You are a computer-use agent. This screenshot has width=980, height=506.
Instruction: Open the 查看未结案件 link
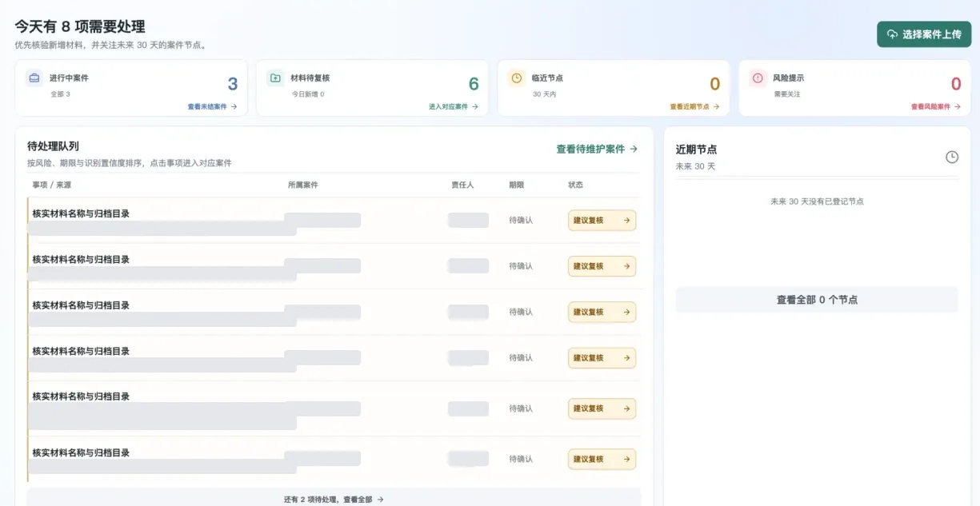coord(213,106)
